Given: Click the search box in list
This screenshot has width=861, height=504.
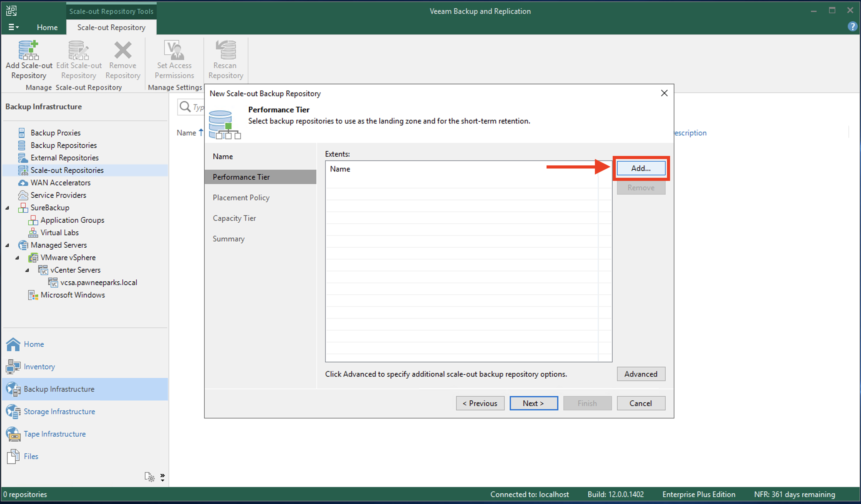Looking at the screenshot, I should click(x=191, y=107).
